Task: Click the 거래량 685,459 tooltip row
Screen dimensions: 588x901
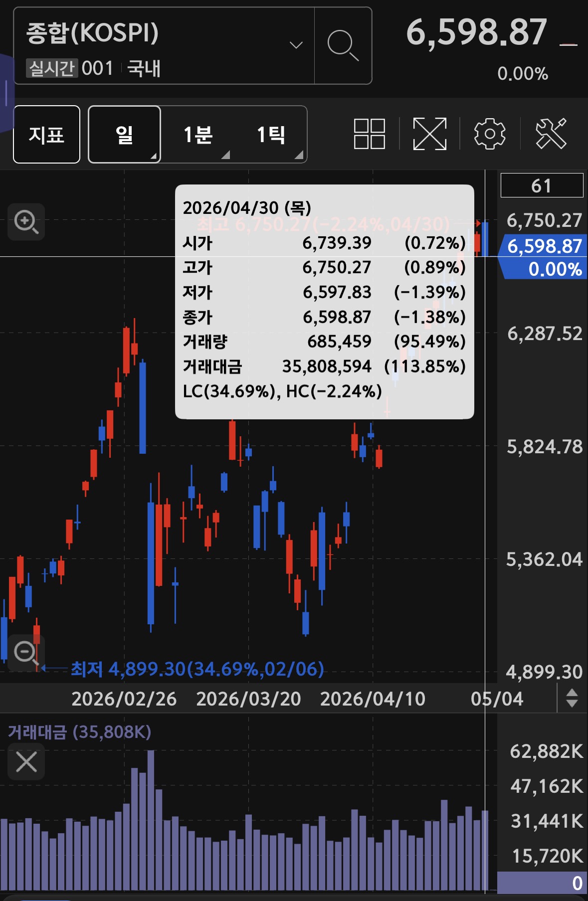Action: 324,342
